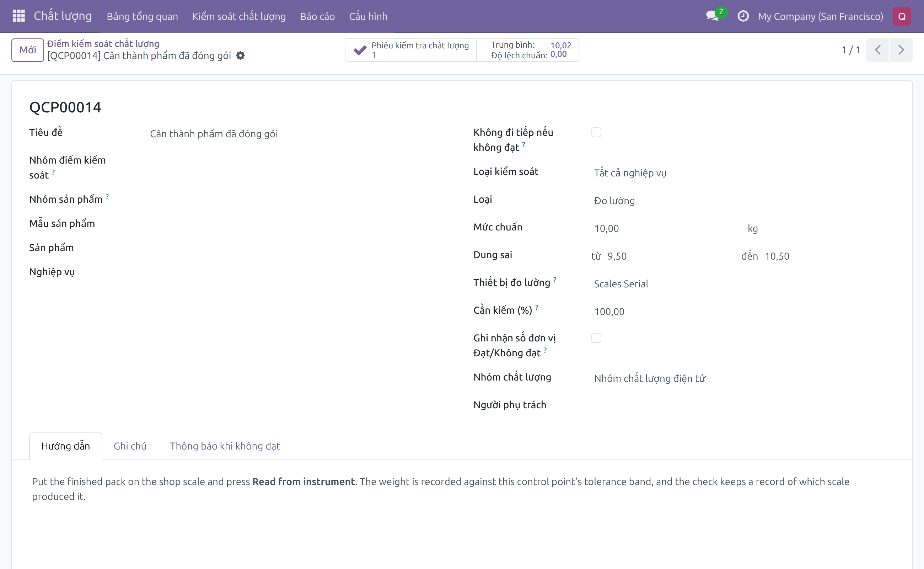
Task: Open the Trung bình statistics button
Action: (528, 50)
